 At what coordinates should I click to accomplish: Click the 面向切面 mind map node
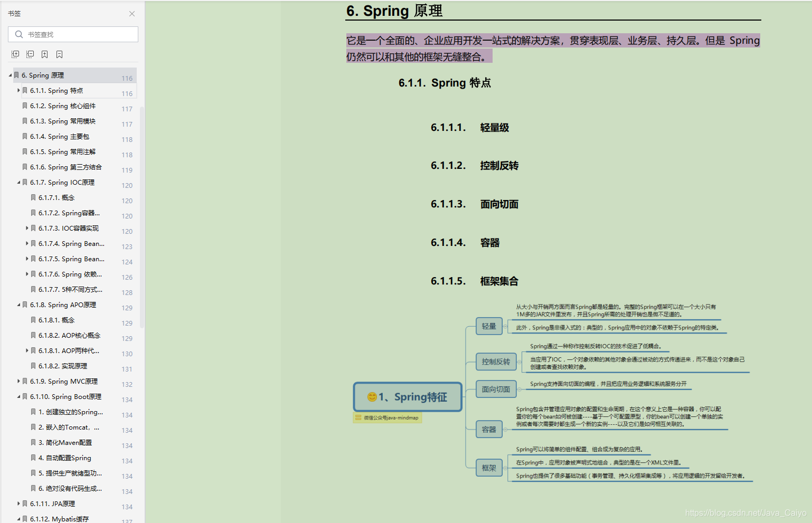pos(496,389)
